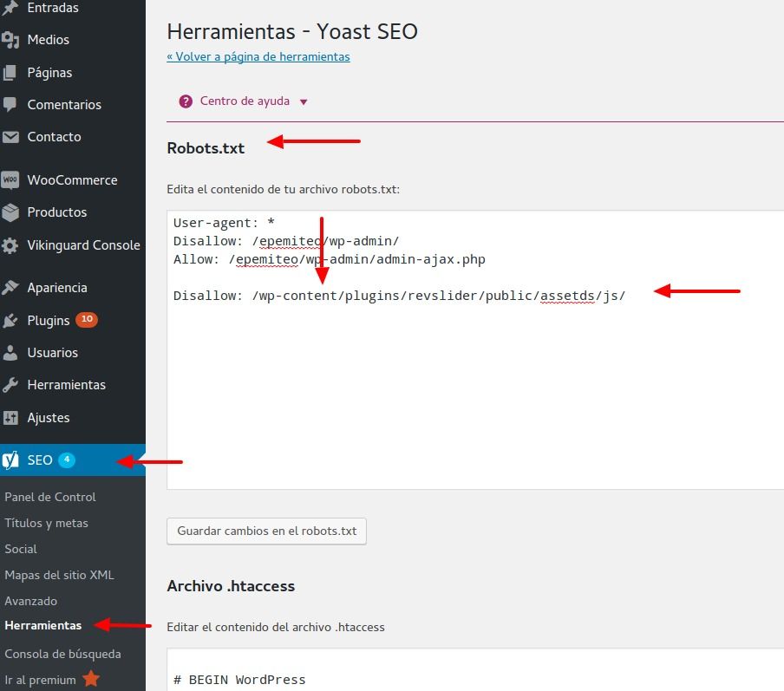Click inside the .htaccess text area
The width and height of the screenshot is (784, 691).
tap(475, 670)
